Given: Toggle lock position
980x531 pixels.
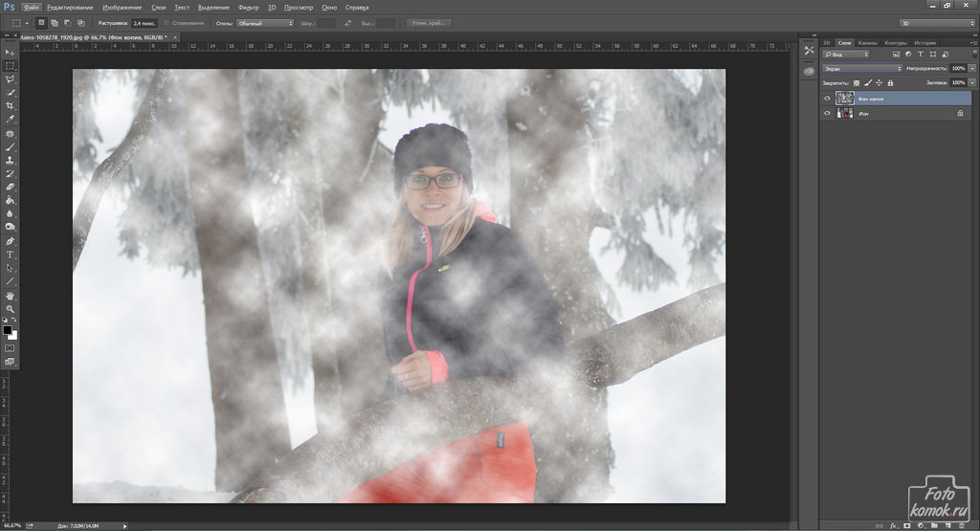Looking at the screenshot, I should pos(879,83).
